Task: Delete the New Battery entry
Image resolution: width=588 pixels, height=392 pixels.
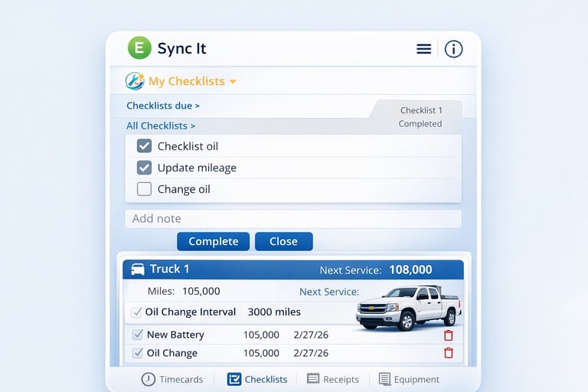Action: tap(449, 335)
